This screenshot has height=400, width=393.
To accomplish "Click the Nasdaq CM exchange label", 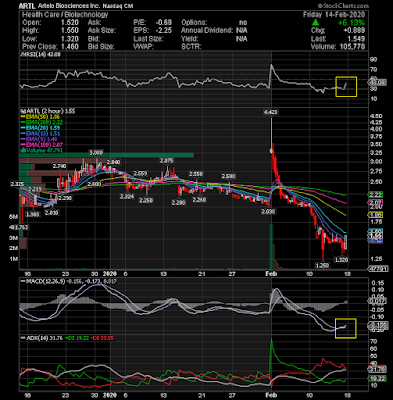I will [118, 6].
